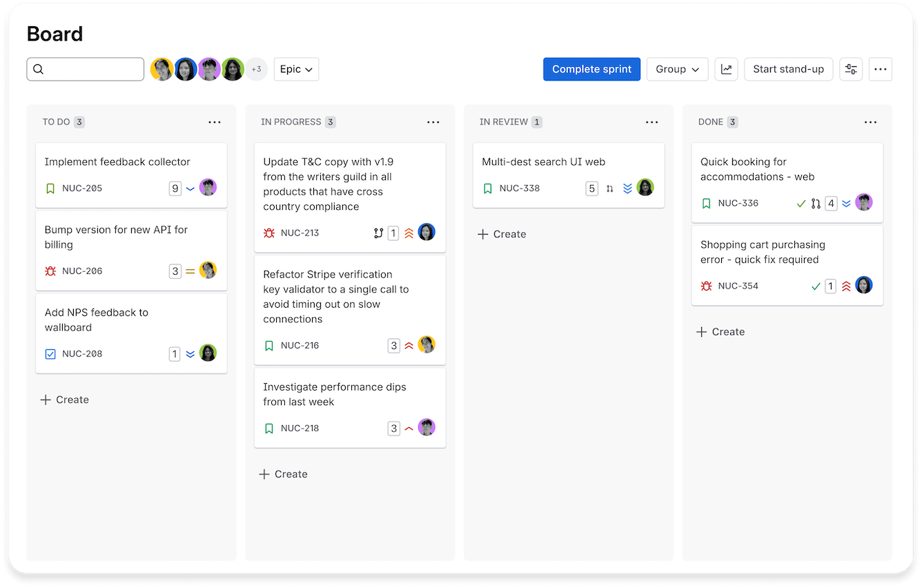Click the lowest priority icon on NUC-338

point(627,188)
